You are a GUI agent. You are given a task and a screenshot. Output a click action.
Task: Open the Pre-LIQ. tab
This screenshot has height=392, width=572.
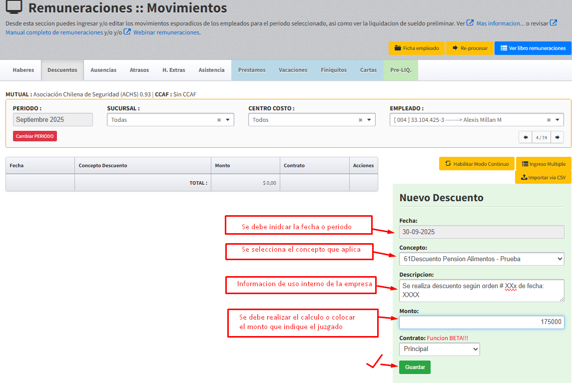(401, 70)
